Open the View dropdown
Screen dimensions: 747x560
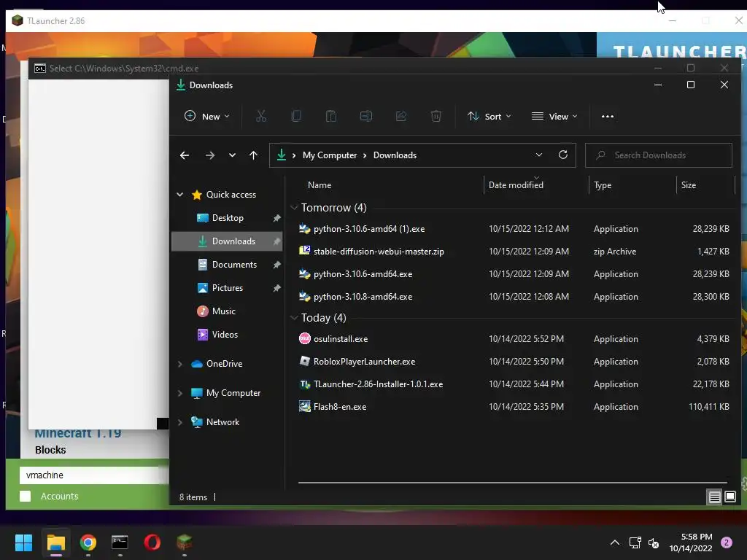[554, 116]
